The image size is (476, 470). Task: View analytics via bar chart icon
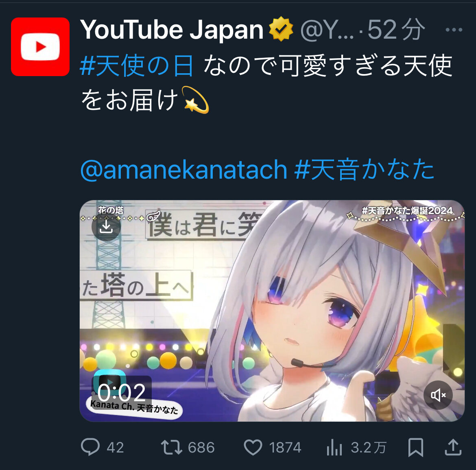[x=334, y=448]
